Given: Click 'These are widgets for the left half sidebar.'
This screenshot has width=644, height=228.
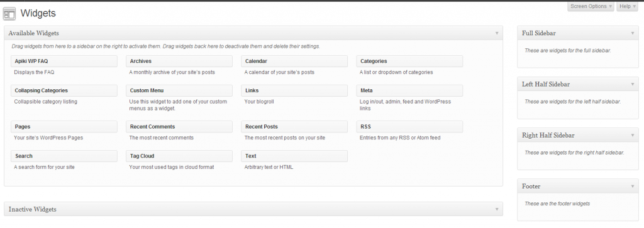Looking at the screenshot, I should coord(572,102).
